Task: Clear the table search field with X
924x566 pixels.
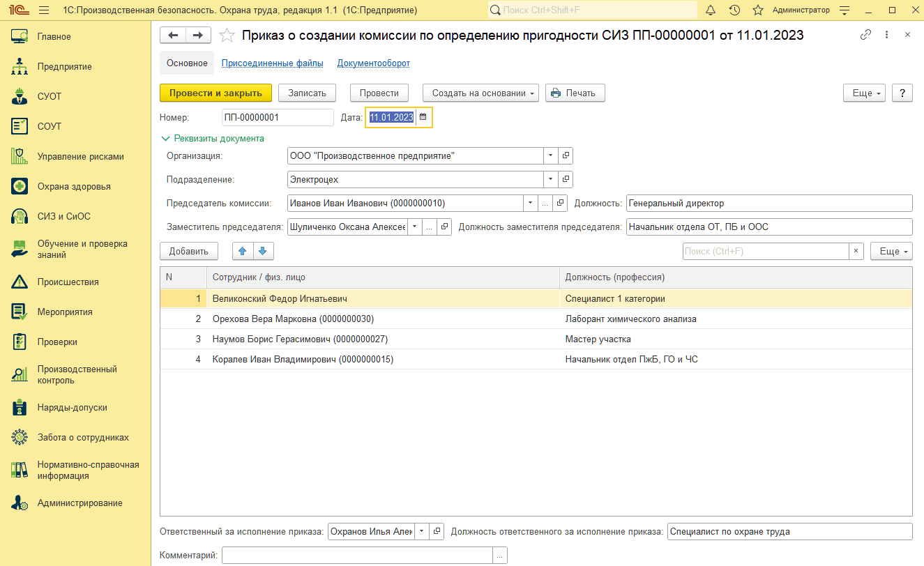Action: point(856,251)
